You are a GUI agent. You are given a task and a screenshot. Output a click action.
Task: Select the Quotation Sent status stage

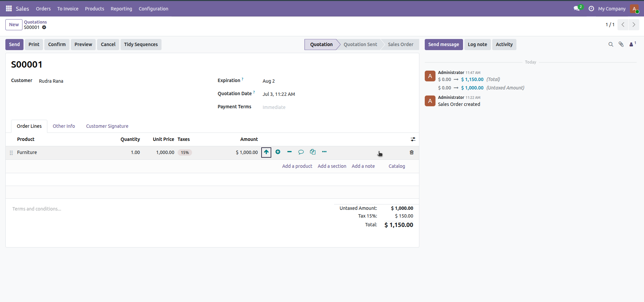[x=360, y=44]
